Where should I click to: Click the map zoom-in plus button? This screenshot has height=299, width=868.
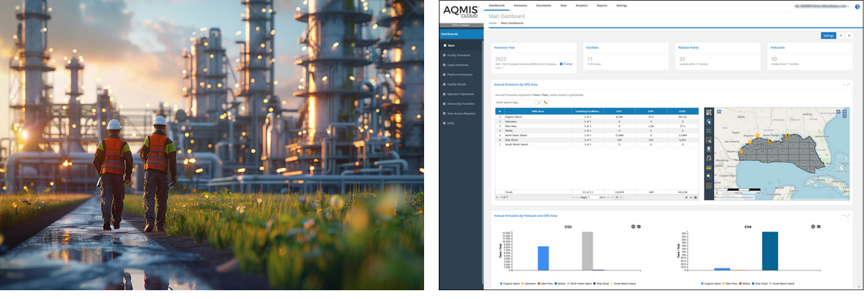(x=845, y=111)
